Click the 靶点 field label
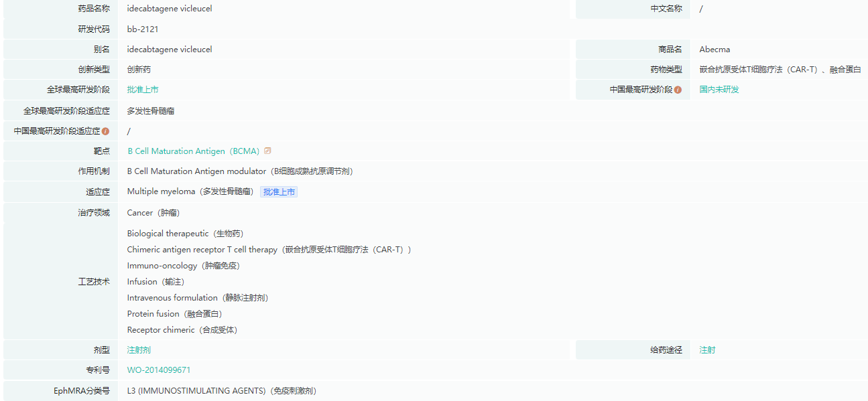This screenshot has height=401, width=868. point(102,151)
